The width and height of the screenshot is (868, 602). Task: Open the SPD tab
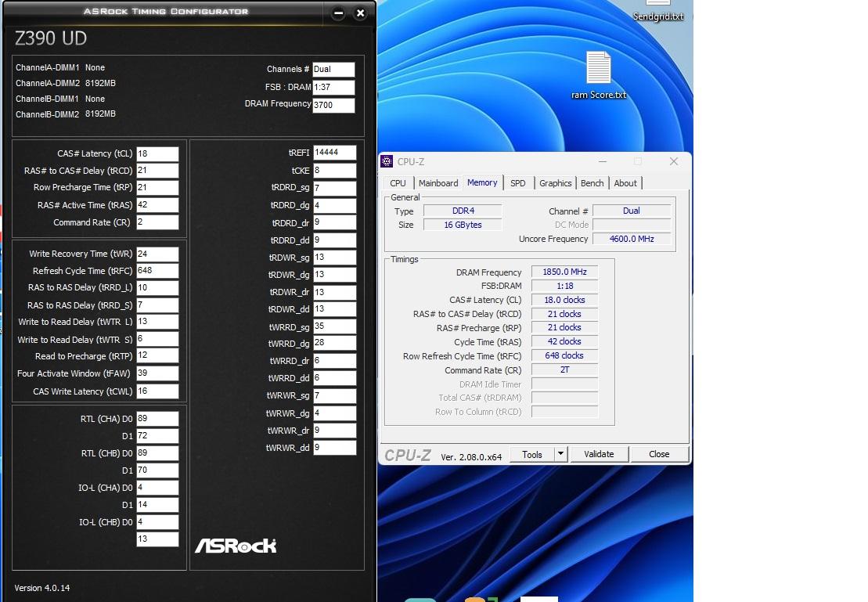[x=518, y=183]
